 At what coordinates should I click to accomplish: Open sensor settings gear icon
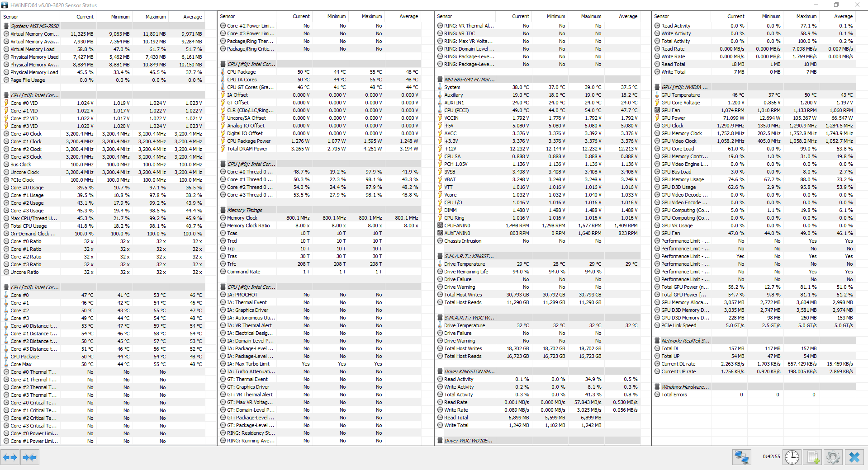(833, 457)
